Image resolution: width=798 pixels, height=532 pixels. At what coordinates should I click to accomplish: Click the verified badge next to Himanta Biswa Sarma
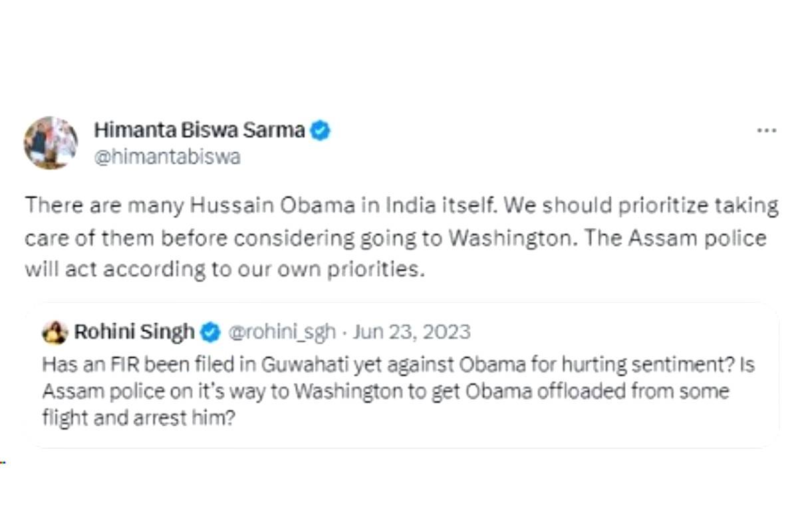(x=321, y=130)
